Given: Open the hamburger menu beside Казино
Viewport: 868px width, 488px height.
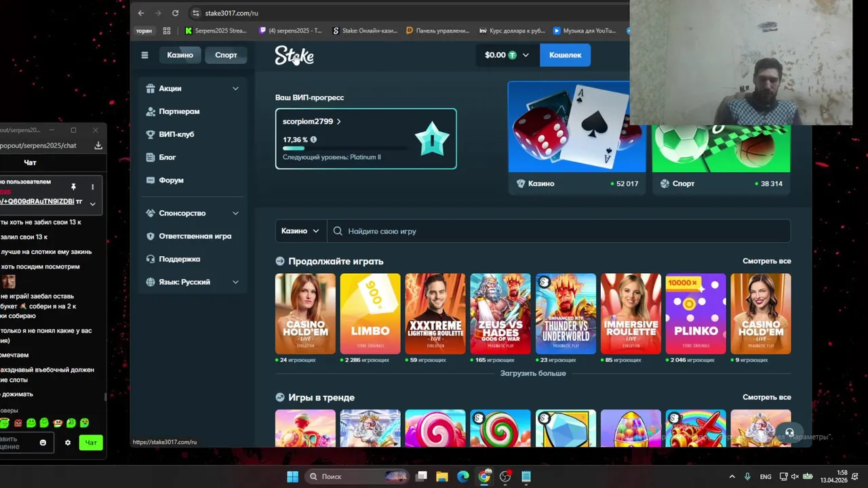Looking at the screenshot, I should click(144, 55).
